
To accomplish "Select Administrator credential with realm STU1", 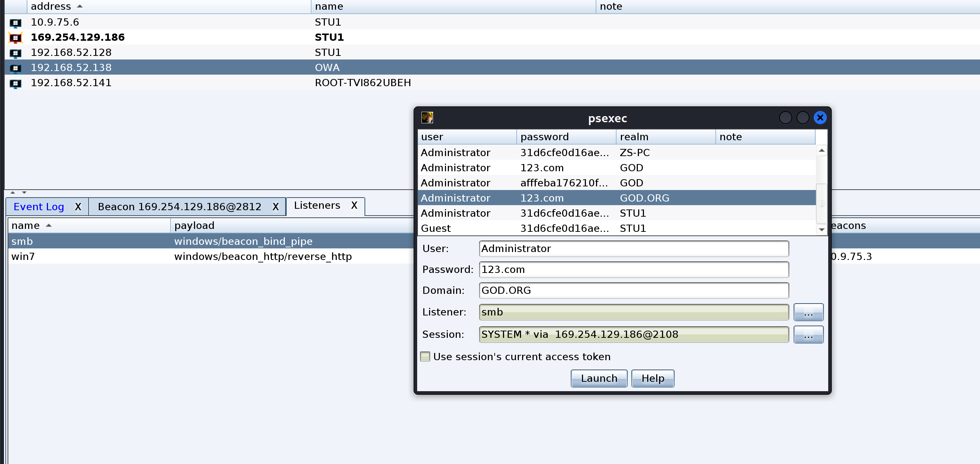I will coord(616,213).
